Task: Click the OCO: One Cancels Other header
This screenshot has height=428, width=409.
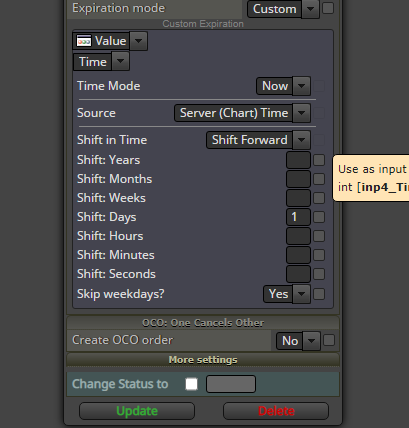Action: pos(203,323)
